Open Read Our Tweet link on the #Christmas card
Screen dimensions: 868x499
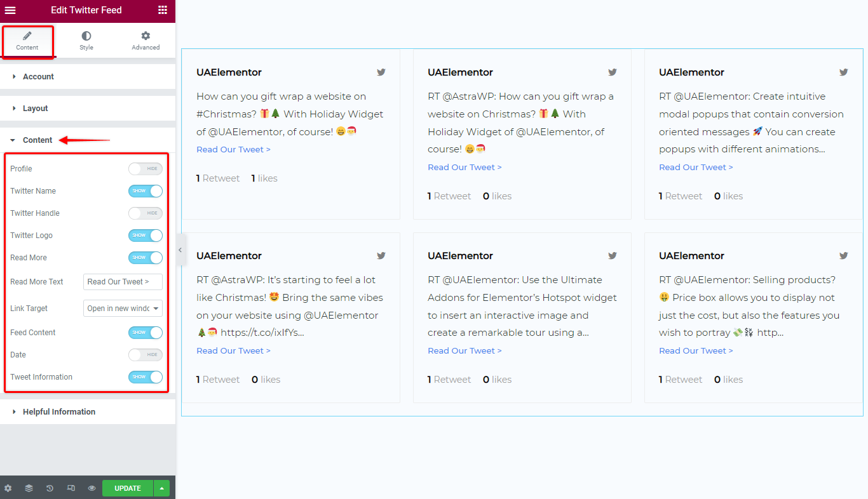[x=233, y=150]
